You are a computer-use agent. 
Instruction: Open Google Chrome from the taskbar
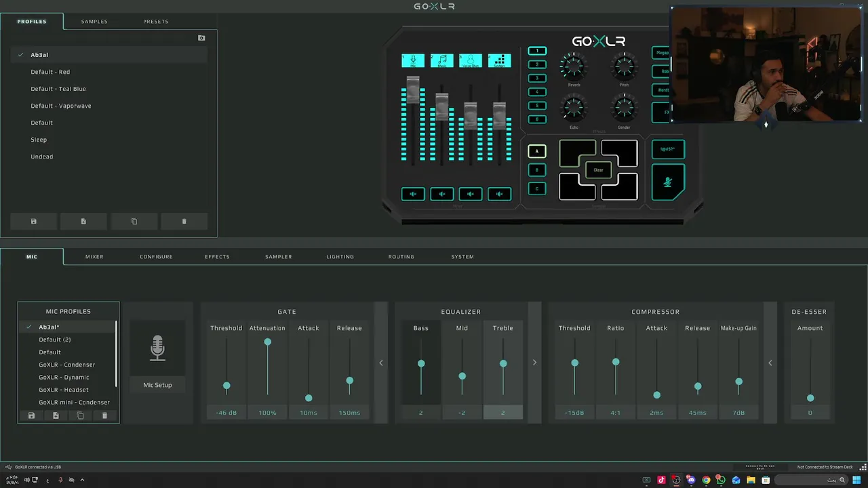[x=706, y=480]
